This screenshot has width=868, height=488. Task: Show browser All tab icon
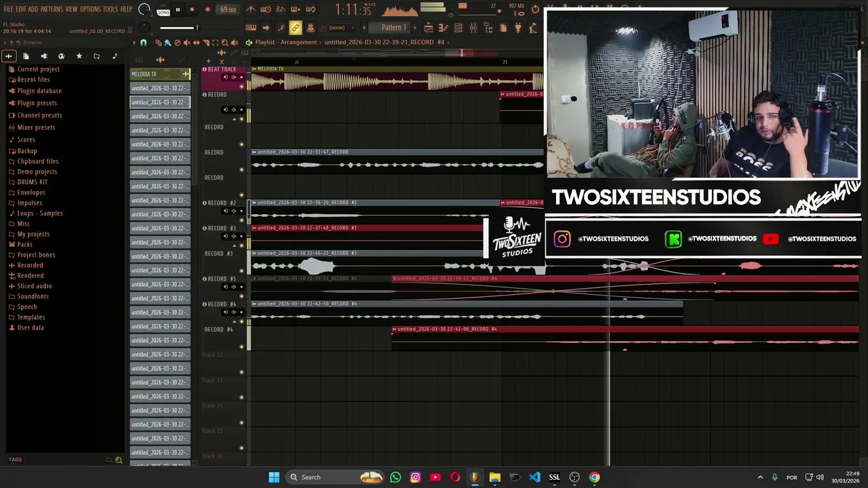[x=8, y=56]
